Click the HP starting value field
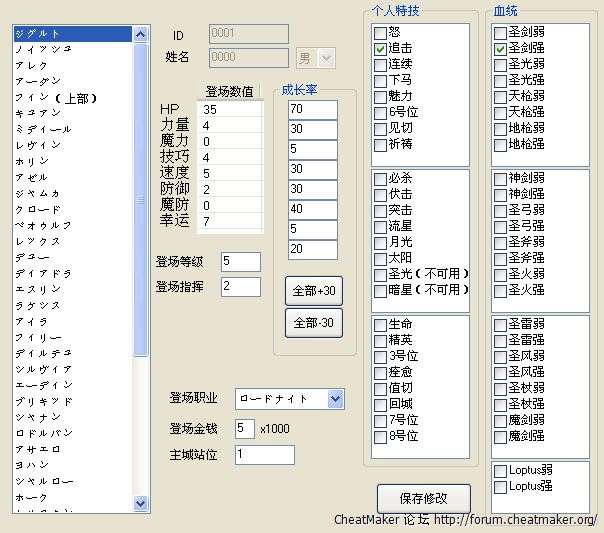This screenshot has width=604, height=533. pyautogui.click(x=231, y=108)
